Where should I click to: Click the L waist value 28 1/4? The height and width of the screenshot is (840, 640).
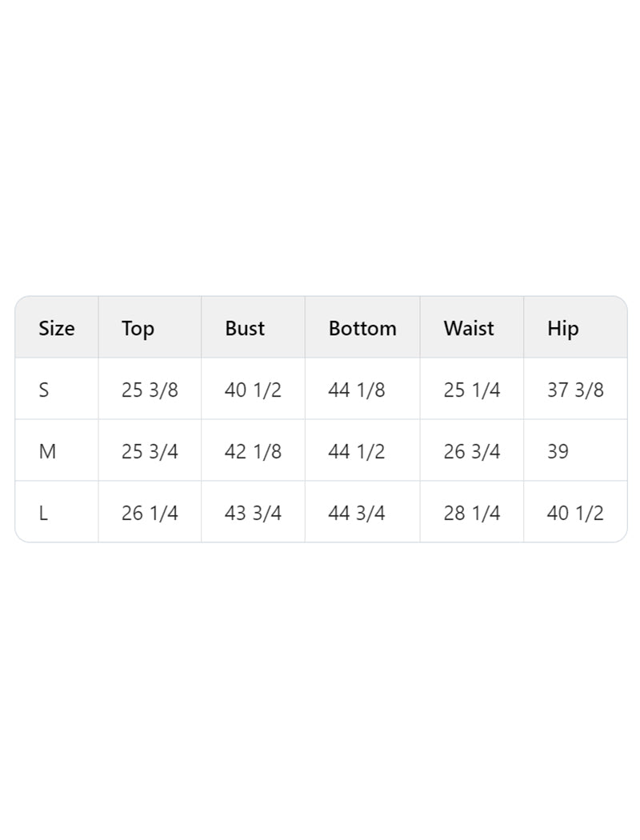[x=472, y=513]
